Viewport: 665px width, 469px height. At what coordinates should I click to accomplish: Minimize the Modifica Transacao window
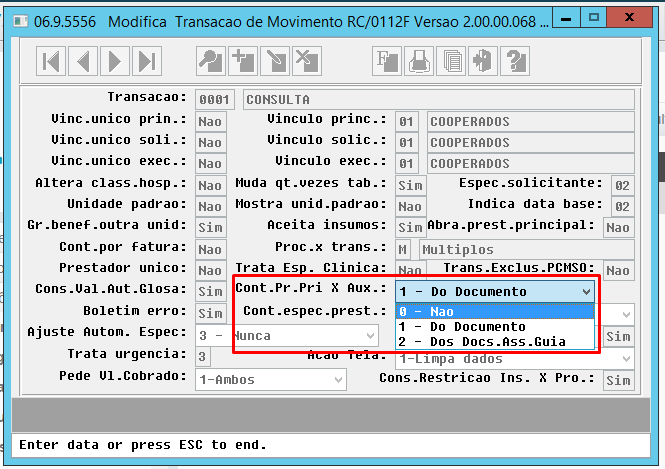566,18
